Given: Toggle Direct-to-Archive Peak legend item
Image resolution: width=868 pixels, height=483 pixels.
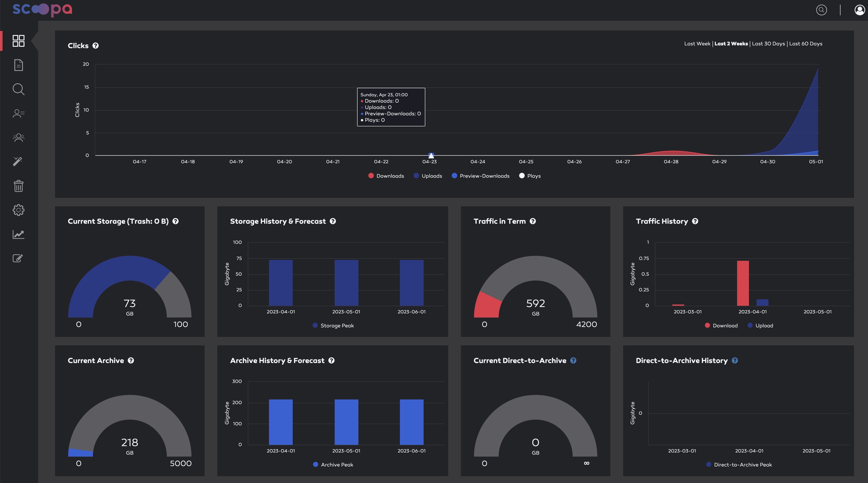Looking at the screenshot, I should pyautogui.click(x=739, y=465).
